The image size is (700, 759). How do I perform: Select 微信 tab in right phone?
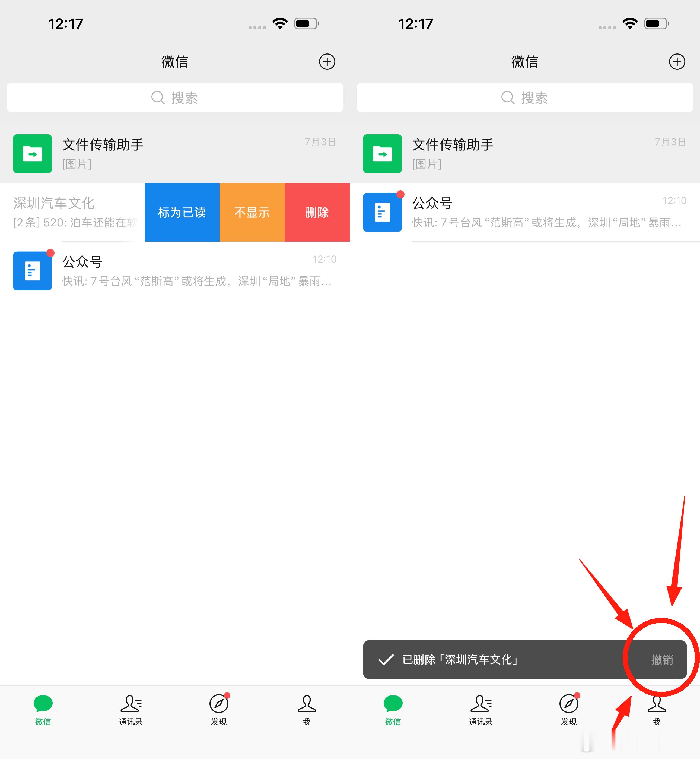(x=393, y=710)
